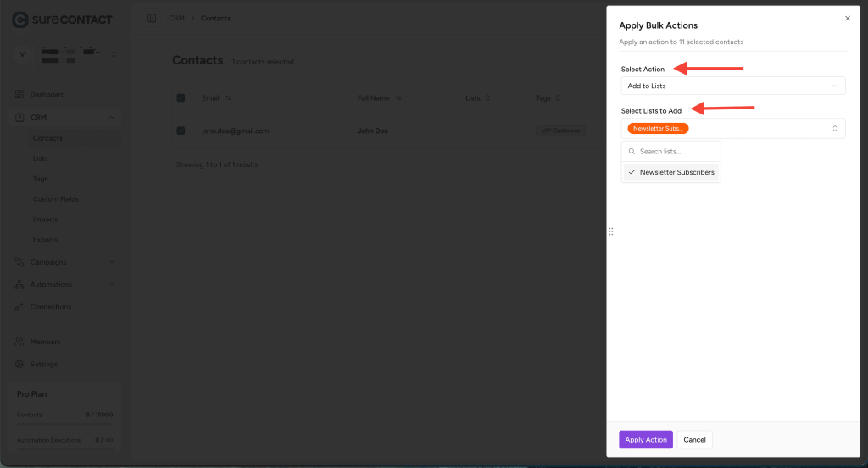Image resolution: width=868 pixels, height=468 pixels.
Task: Click the SureContact logo icon
Action: (x=21, y=19)
